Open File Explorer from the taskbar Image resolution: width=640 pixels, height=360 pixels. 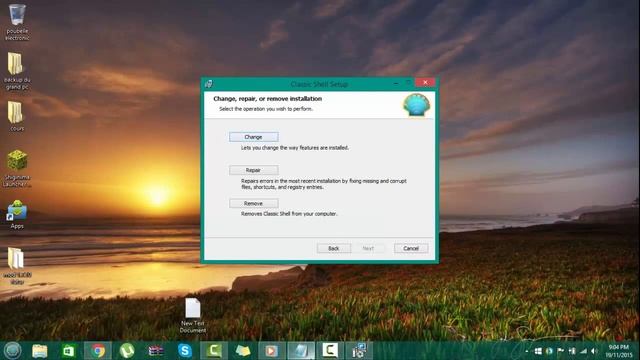click(x=40, y=351)
